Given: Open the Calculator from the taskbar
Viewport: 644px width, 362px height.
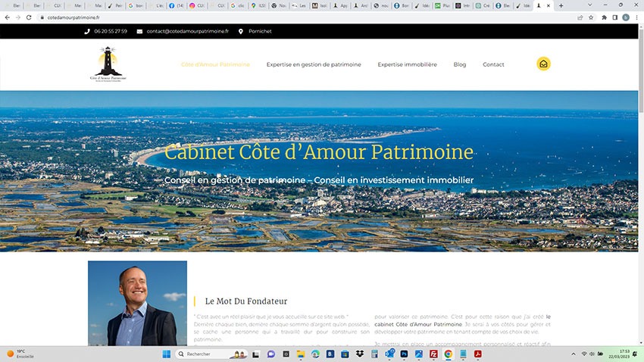Looking at the screenshot, I should click(x=374, y=354).
